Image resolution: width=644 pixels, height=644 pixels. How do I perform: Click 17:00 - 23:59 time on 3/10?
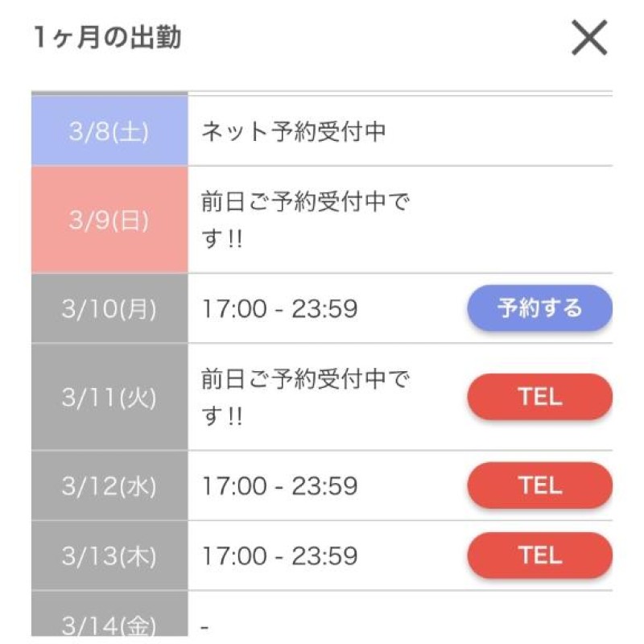coord(279,308)
